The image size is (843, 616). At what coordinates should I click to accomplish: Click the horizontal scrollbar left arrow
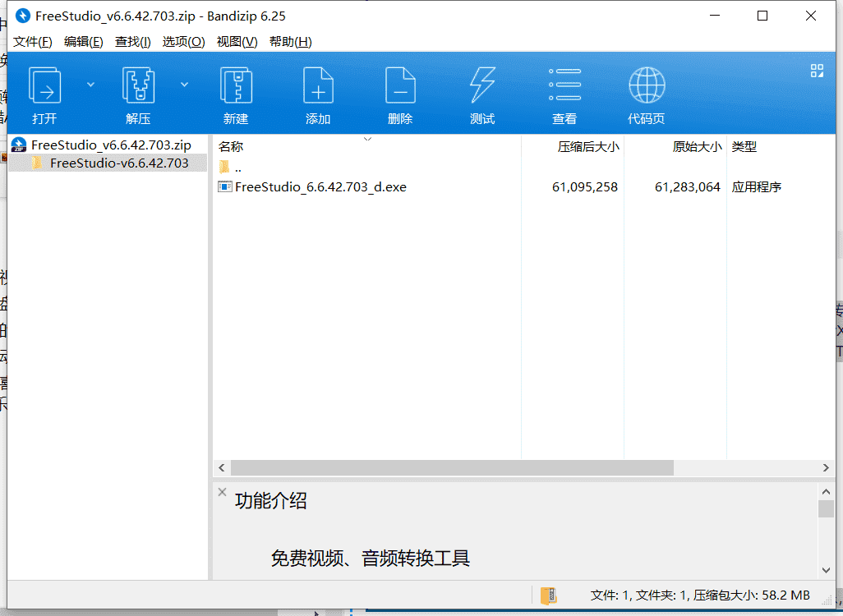[222, 467]
